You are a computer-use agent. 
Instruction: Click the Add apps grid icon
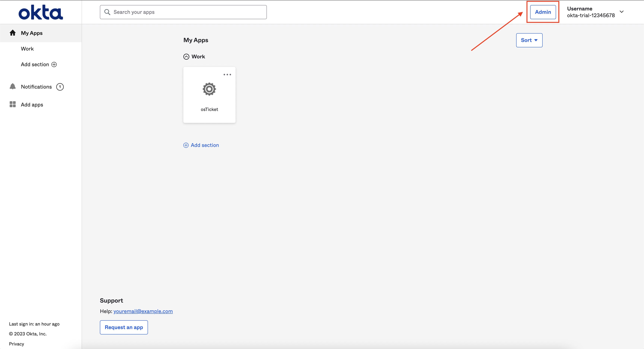pyautogui.click(x=12, y=104)
